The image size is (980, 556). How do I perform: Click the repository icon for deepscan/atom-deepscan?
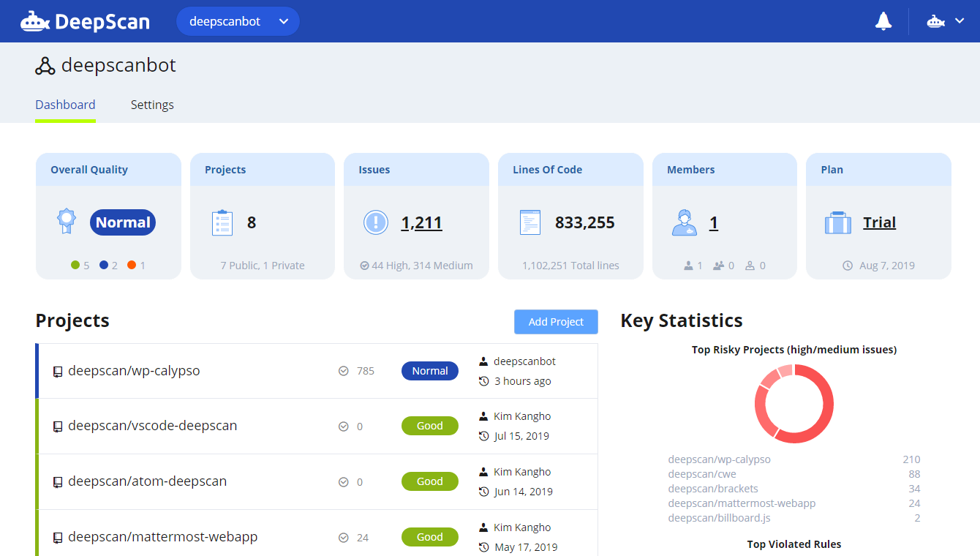coord(58,482)
